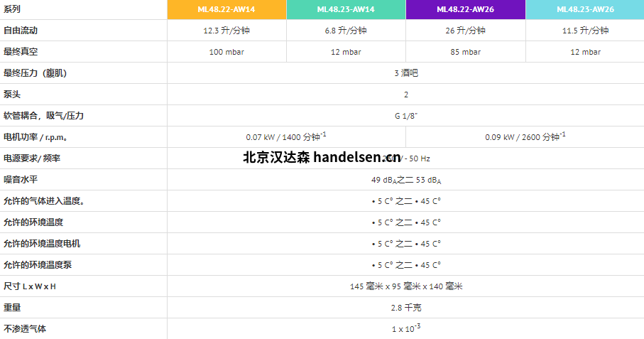The width and height of the screenshot is (644, 339).
Task: Click the 不渗透气体 row label
Action: tap(25, 329)
